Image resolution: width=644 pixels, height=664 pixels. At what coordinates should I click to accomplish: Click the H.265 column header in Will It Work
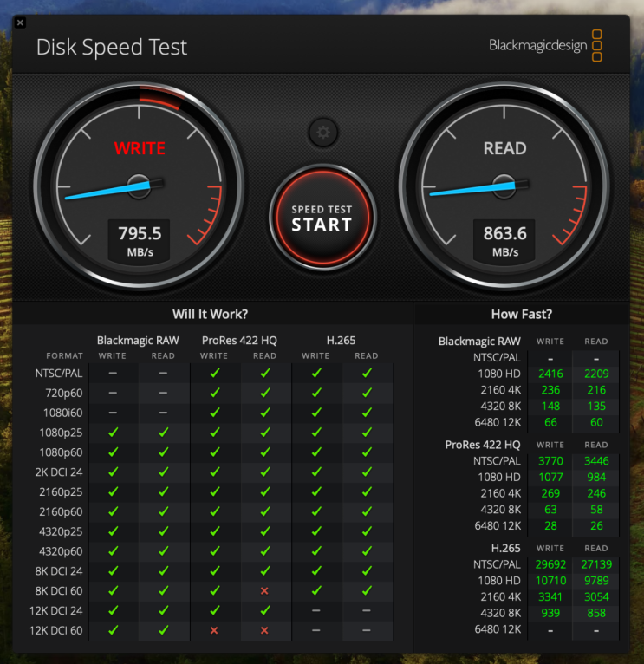click(341, 341)
